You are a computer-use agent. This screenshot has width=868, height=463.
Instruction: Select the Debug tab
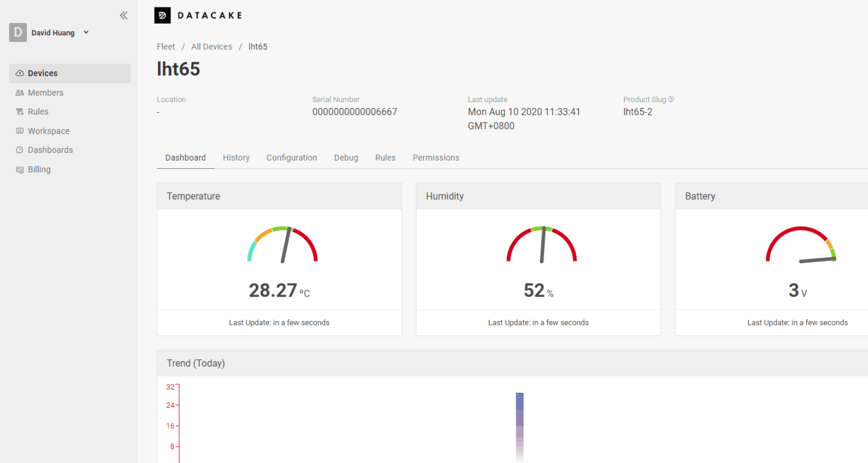pos(346,157)
